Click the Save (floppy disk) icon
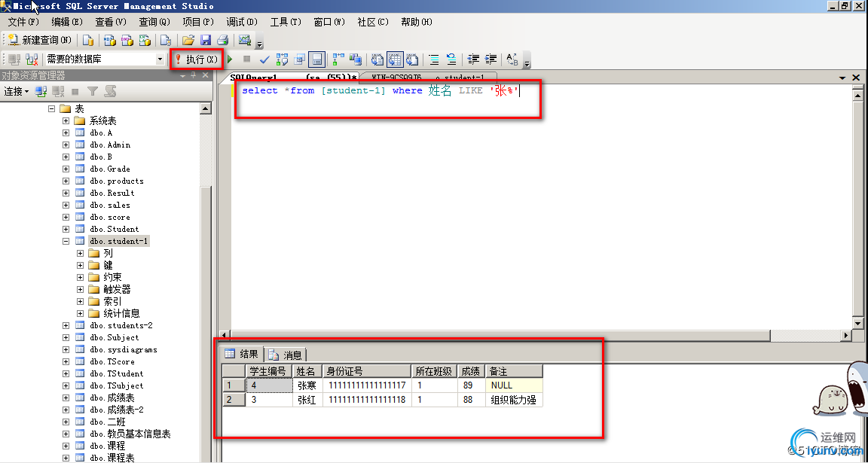This screenshot has width=868, height=463. (206, 40)
